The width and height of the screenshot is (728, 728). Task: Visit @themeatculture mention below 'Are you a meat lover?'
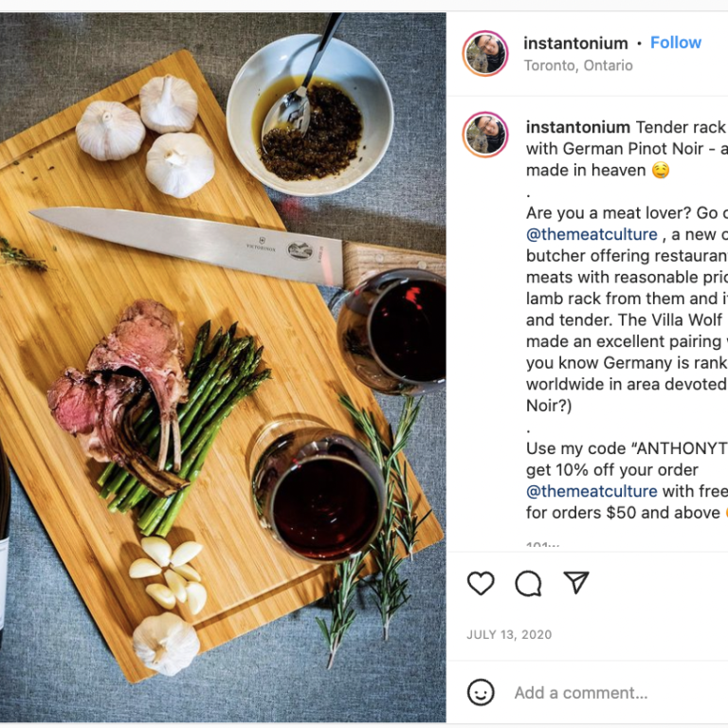pyautogui.click(x=591, y=234)
